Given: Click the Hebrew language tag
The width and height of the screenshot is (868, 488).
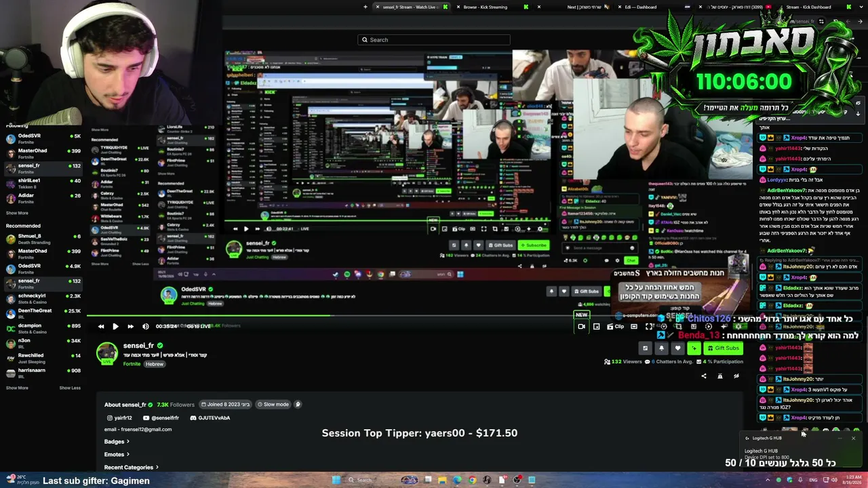Looking at the screenshot, I should coord(155,364).
